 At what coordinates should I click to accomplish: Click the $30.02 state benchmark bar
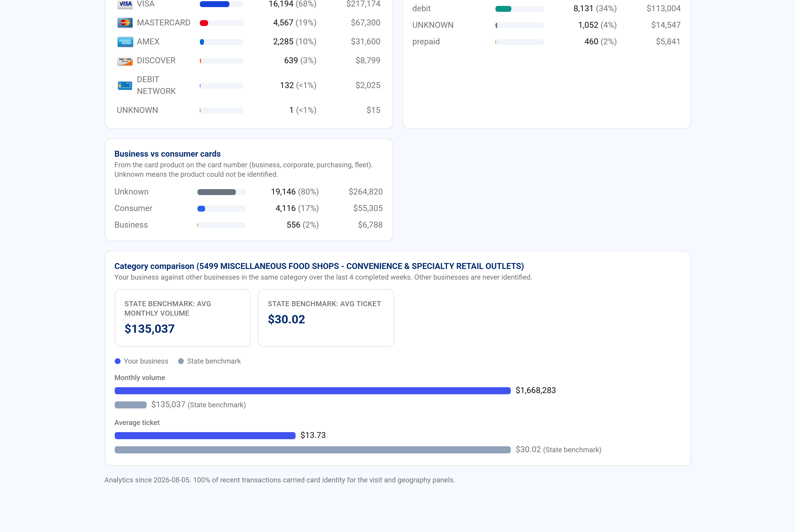click(312, 450)
